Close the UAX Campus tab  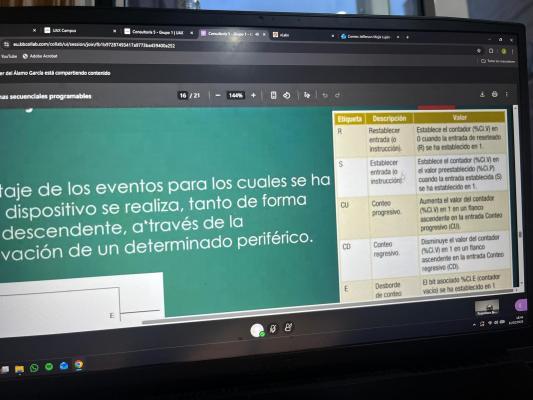115,31
